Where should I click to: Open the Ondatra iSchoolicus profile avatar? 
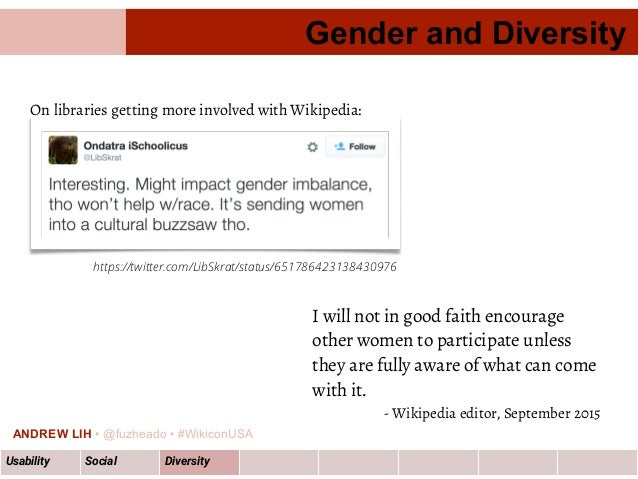point(63,150)
